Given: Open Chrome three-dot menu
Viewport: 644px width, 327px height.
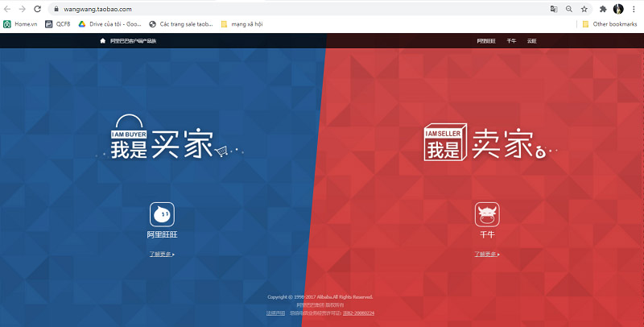Looking at the screenshot, I should click(x=634, y=9).
